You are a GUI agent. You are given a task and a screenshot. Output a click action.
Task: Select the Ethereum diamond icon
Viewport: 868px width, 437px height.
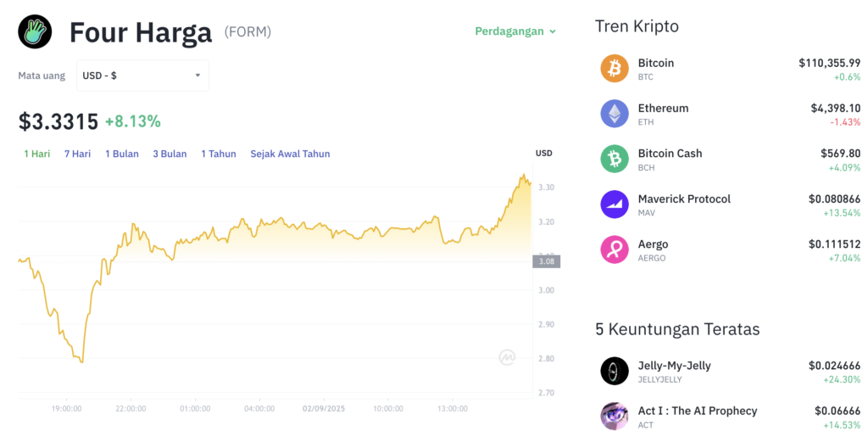click(x=615, y=114)
